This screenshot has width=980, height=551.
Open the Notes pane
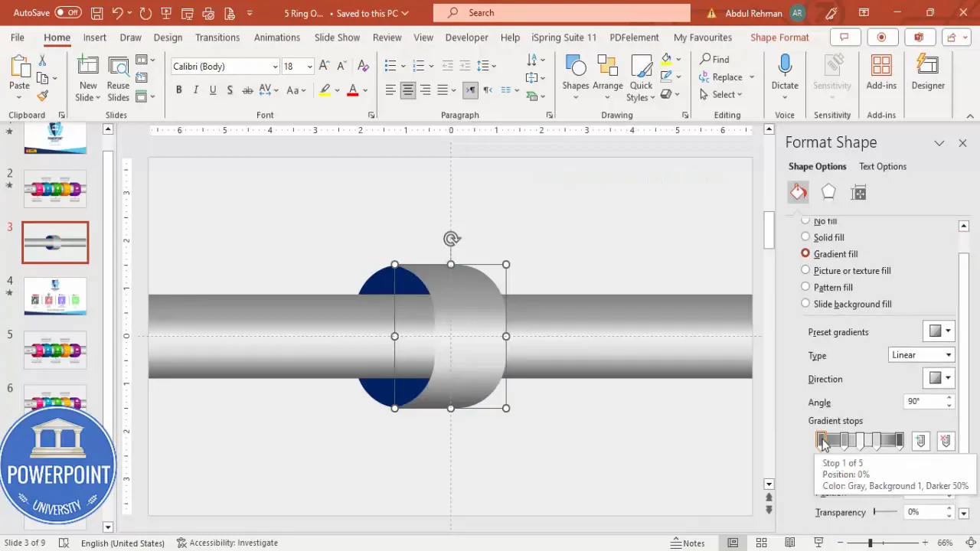pos(688,543)
